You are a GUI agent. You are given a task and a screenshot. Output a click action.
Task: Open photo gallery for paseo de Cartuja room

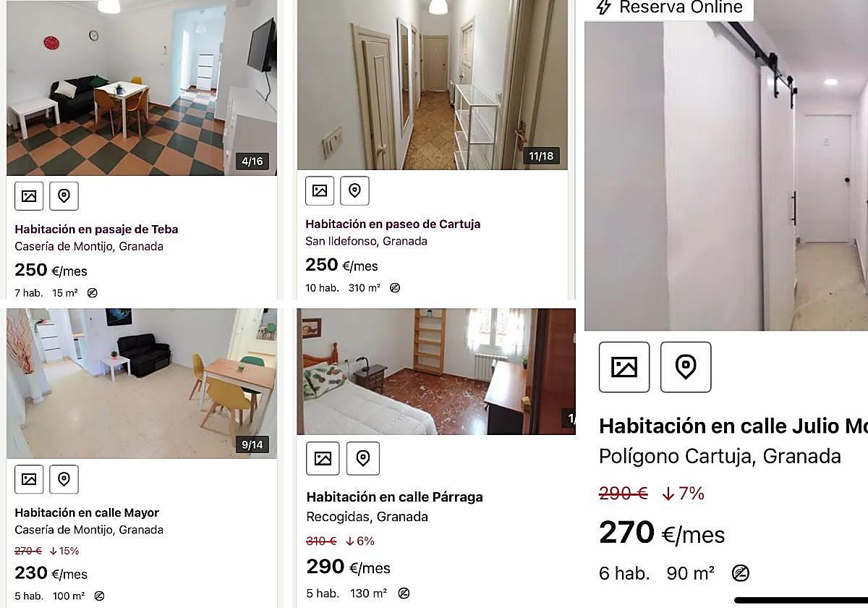click(x=320, y=190)
